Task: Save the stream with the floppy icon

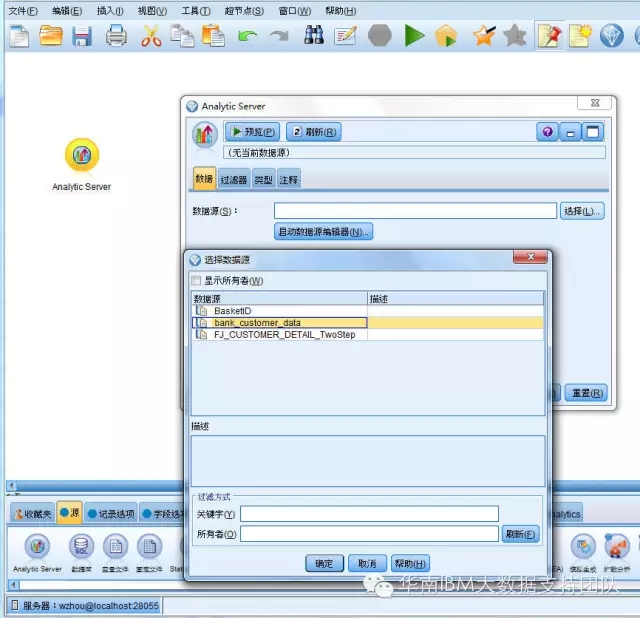Action: [x=82, y=36]
